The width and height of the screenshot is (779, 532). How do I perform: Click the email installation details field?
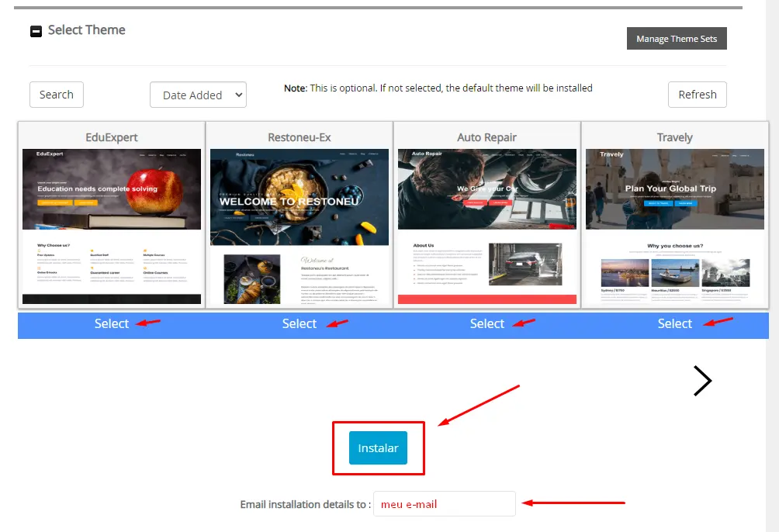point(444,503)
